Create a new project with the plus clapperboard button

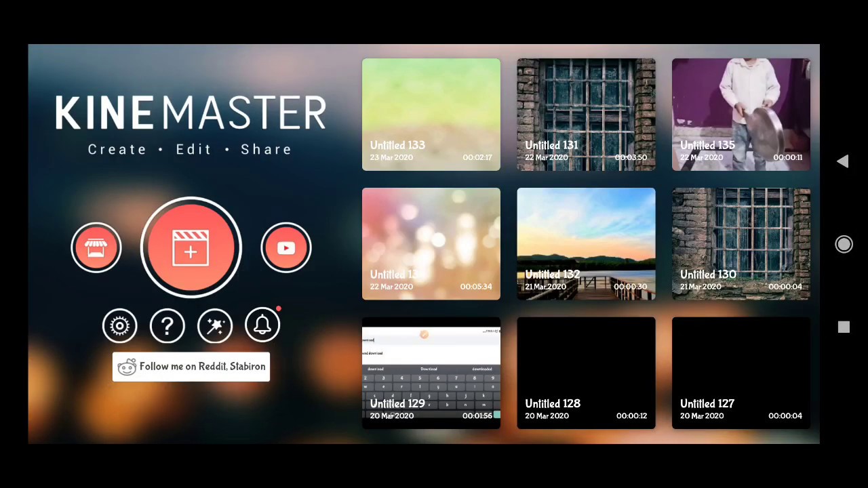point(191,248)
